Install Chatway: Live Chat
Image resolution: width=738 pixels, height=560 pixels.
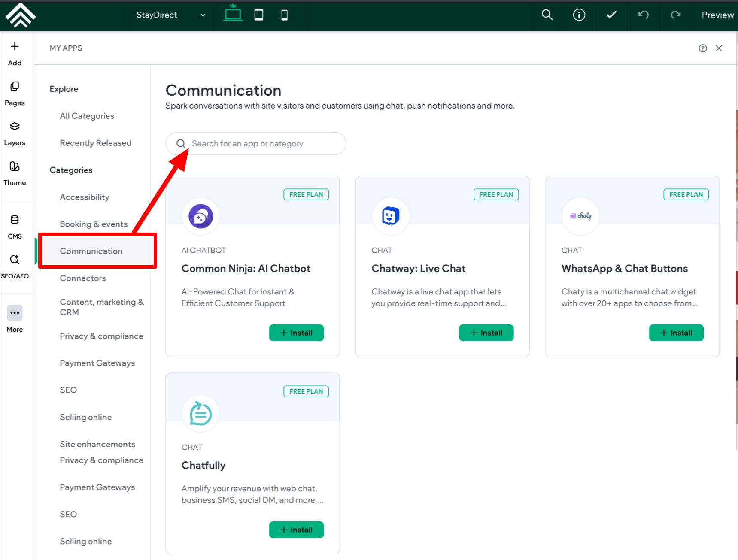pyautogui.click(x=486, y=333)
